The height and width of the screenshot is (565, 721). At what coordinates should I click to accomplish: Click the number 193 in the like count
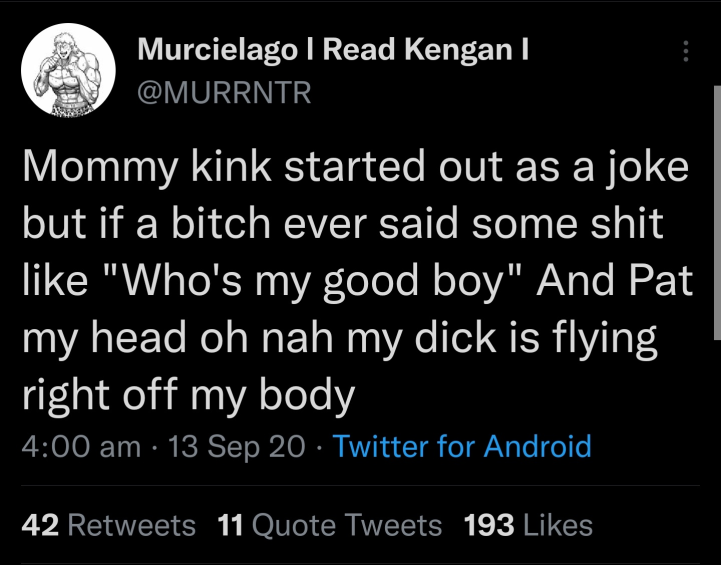pos(489,525)
